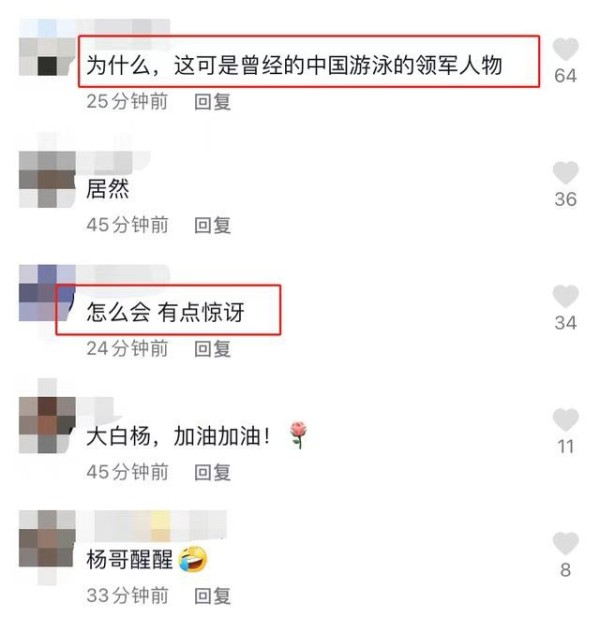Screen dimensions: 600x617
Task: Reply to the '居然' comment
Action: pos(212,225)
